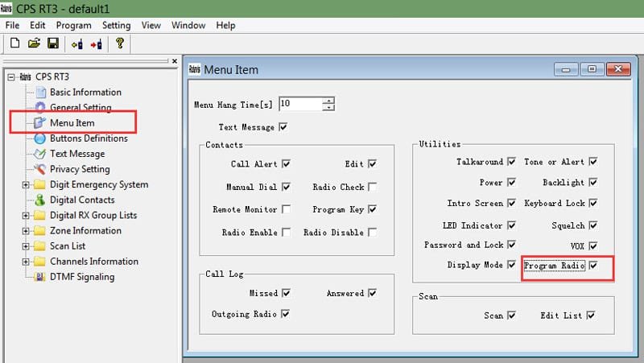Click the Digit Emergency System folder icon
The height and width of the screenshot is (363, 644).
click(39, 184)
